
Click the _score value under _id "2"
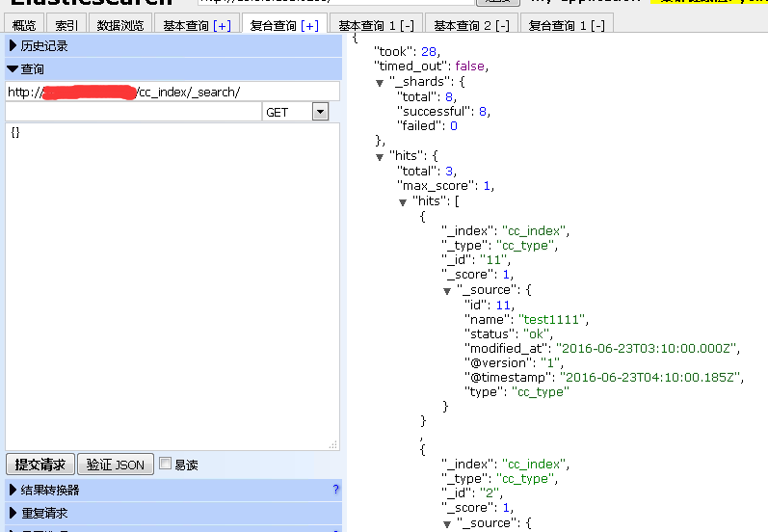[507, 508]
